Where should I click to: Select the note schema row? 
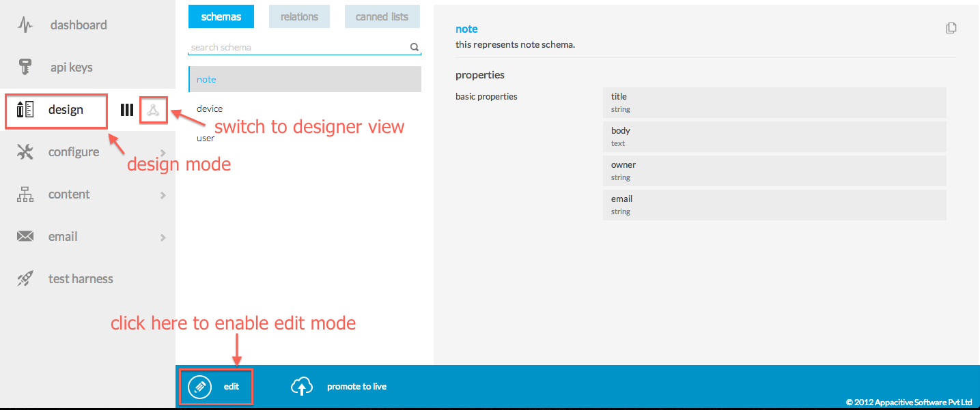[x=305, y=79]
